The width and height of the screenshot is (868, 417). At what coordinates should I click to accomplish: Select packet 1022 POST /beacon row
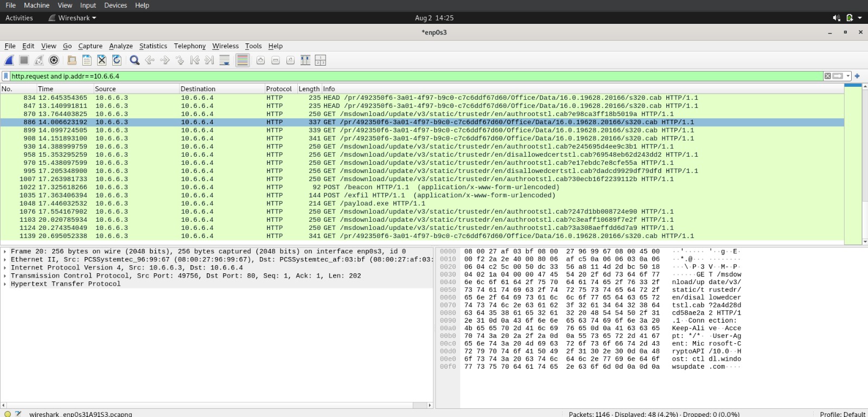(x=422, y=187)
